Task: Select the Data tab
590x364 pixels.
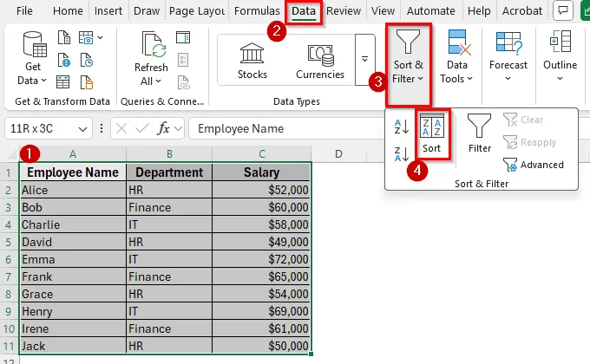Action: click(x=304, y=11)
